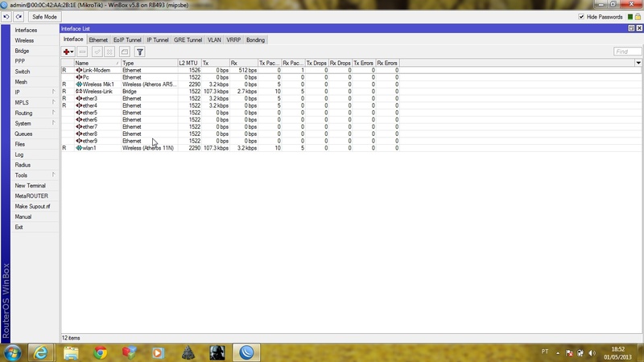Open Windows Start menu orb
644x362 pixels.
click(12, 352)
